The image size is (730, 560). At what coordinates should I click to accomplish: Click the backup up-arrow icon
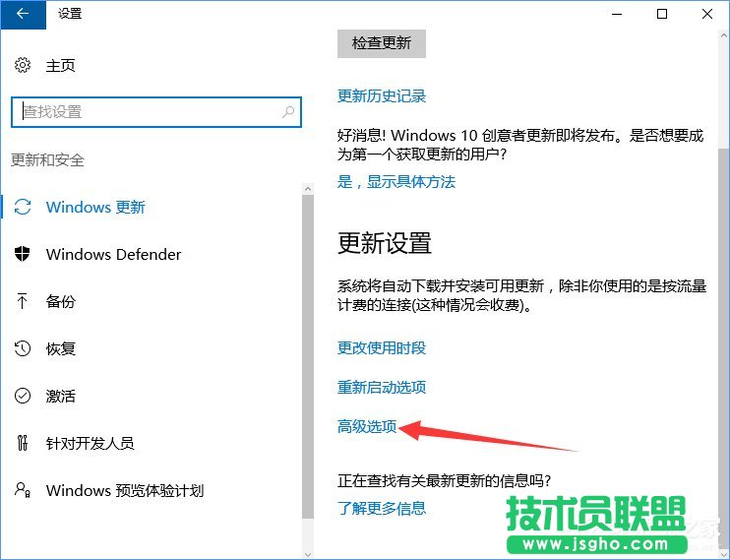tap(22, 301)
